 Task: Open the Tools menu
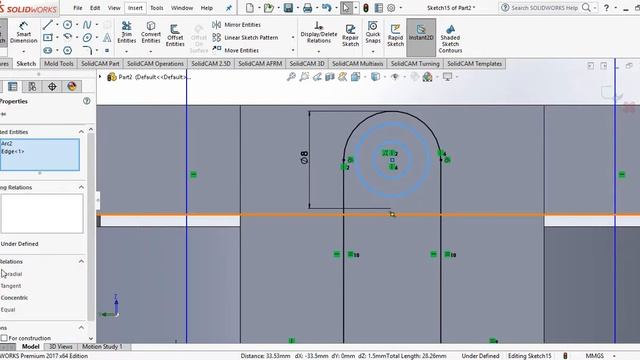click(157, 8)
